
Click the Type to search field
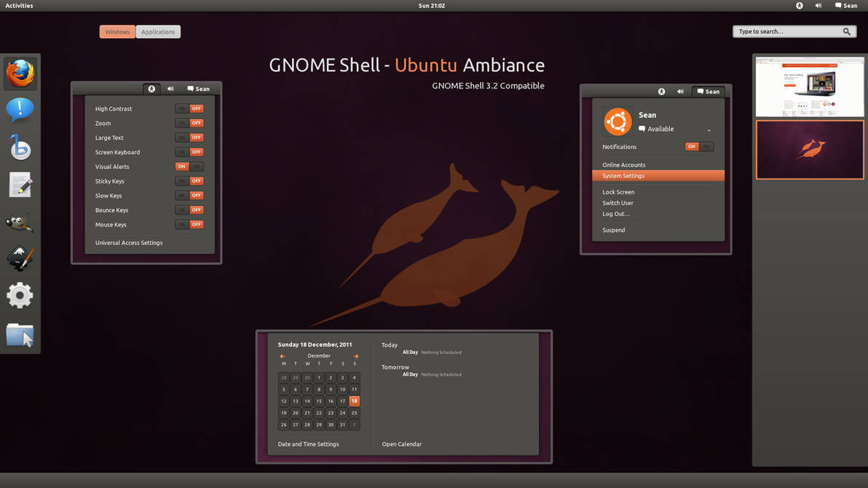click(794, 31)
